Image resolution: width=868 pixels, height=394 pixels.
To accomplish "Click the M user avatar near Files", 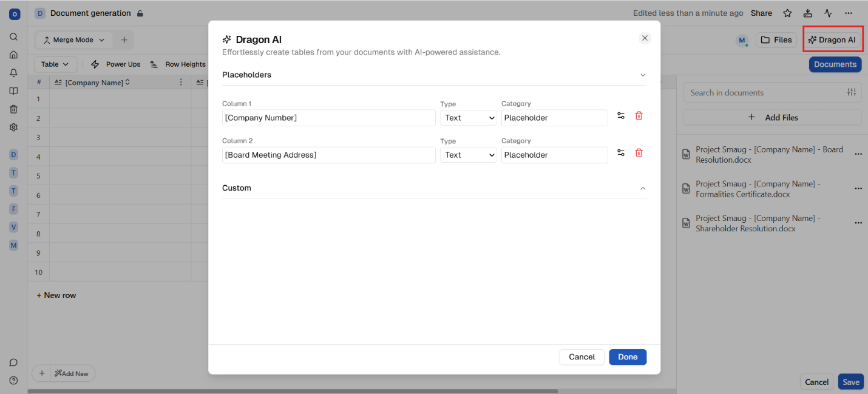I will tap(742, 40).
